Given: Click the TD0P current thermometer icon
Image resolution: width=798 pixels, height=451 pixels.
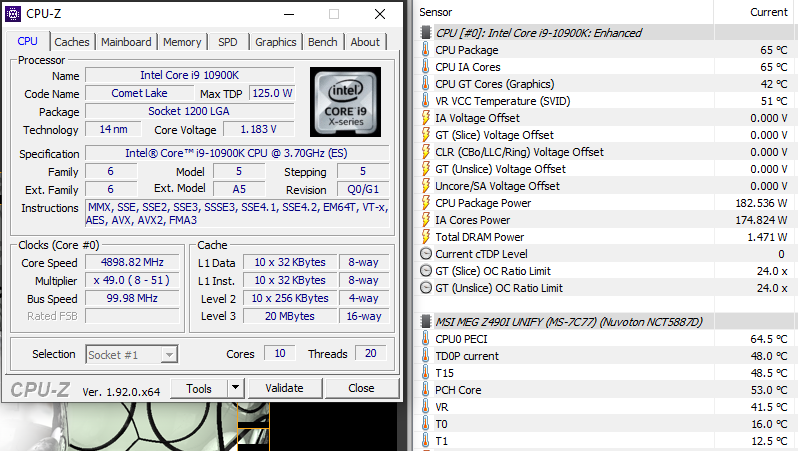Looking at the screenshot, I should (425, 356).
